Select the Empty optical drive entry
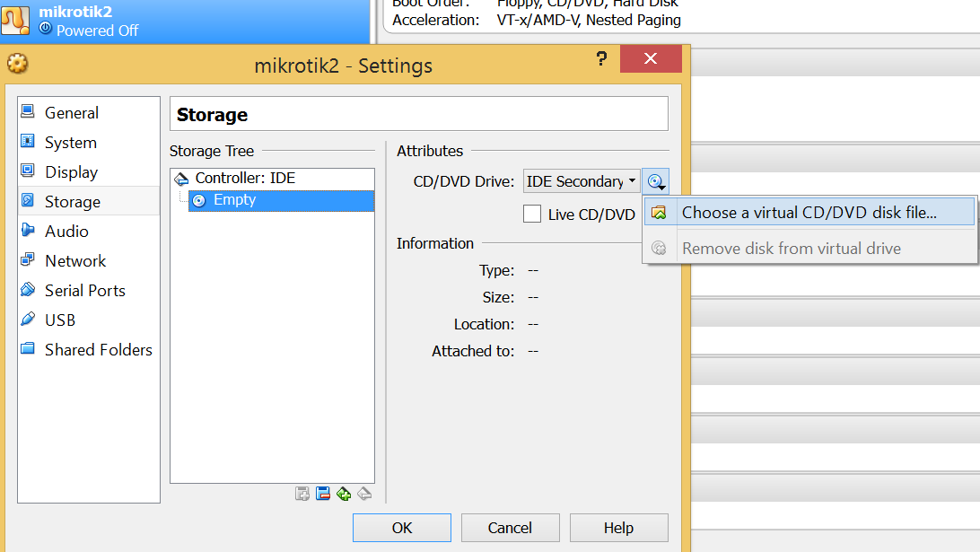This screenshot has width=980, height=552. pyautogui.click(x=281, y=200)
